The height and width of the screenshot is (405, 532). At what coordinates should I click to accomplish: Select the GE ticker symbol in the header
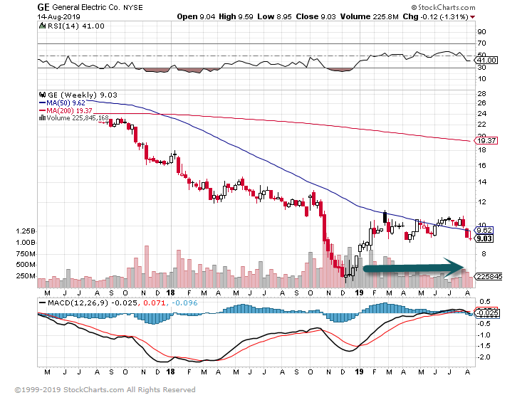pos(43,7)
